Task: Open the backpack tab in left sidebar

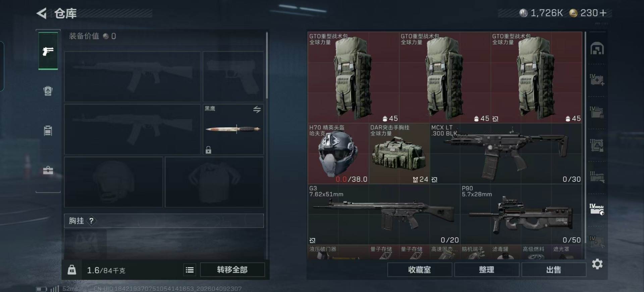Action: coord(48,91)
